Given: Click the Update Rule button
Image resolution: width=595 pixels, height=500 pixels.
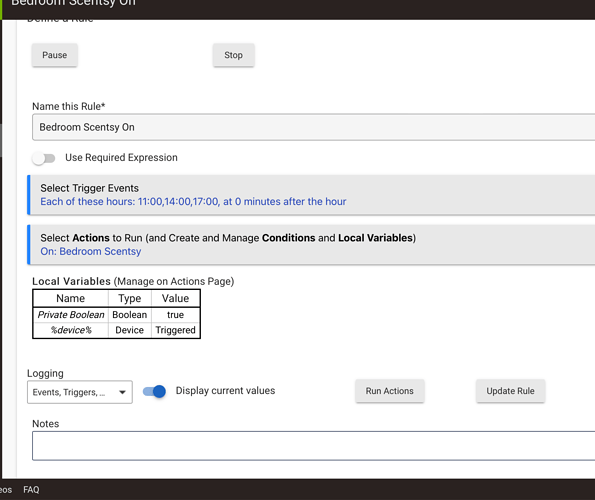Looking at the screenshot, I should click(x=510, y=391).
